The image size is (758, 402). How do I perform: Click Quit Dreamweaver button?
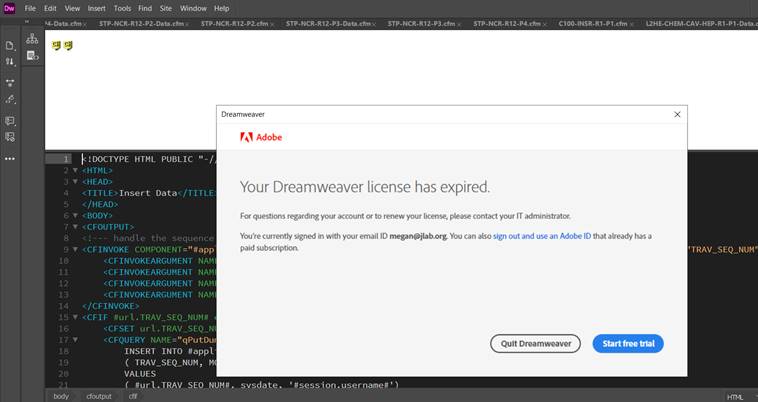pyautogui.click(x=535, y=343)
